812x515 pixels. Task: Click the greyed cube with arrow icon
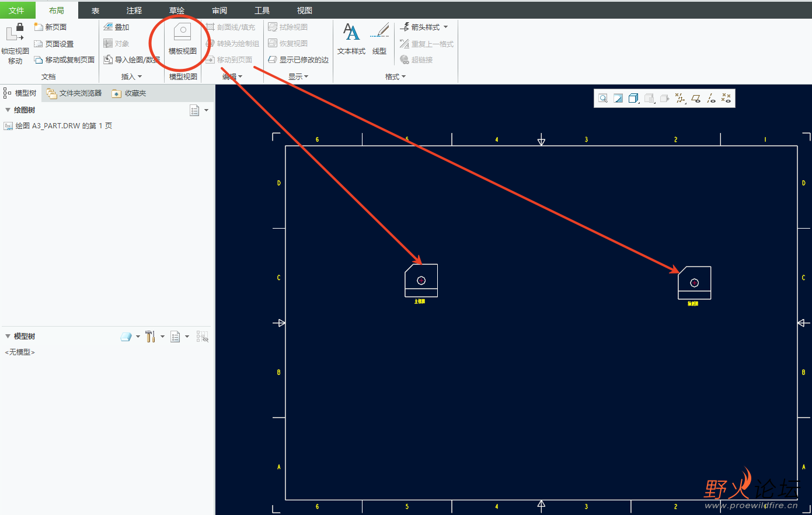[664, 99]
